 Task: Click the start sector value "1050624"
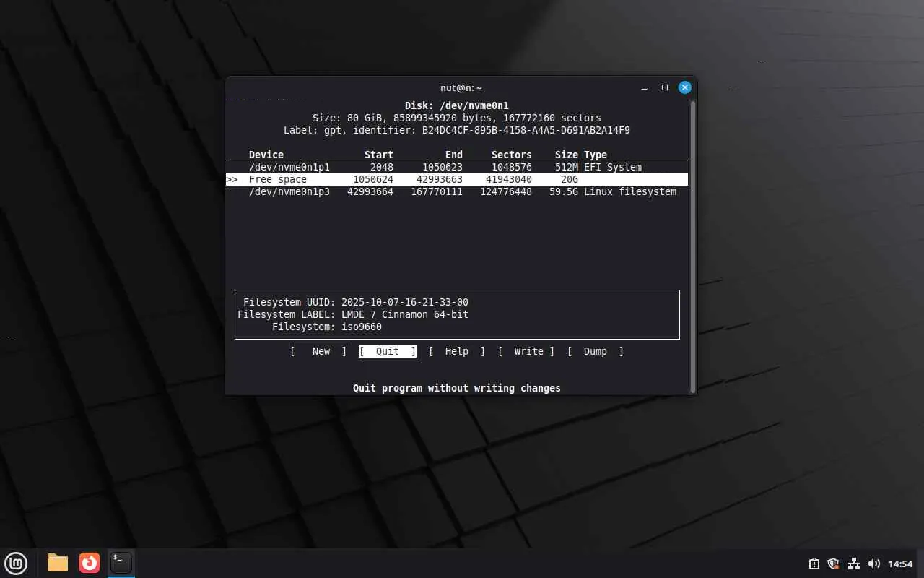373,179
